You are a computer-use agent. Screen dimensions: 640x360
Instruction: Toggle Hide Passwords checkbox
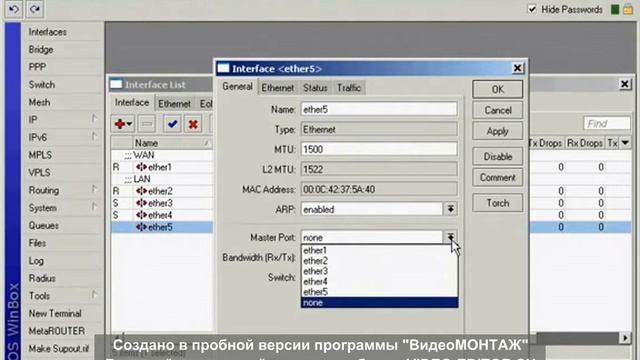(532, 9)
